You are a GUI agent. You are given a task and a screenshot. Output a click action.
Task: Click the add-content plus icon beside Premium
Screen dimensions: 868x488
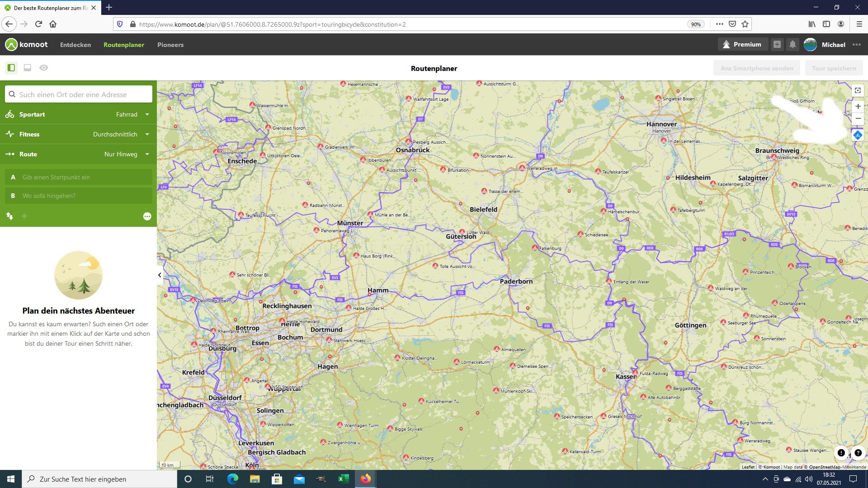[777, 44]
